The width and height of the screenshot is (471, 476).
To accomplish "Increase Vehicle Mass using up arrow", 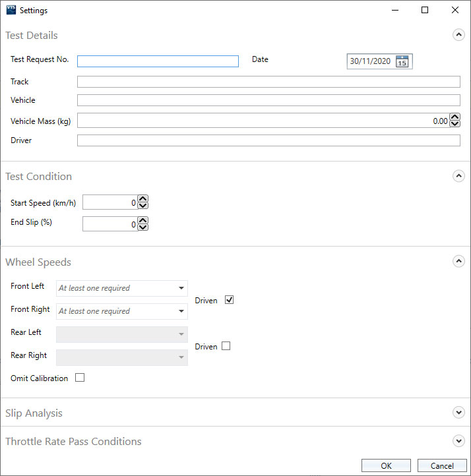I will pos(455,117).
